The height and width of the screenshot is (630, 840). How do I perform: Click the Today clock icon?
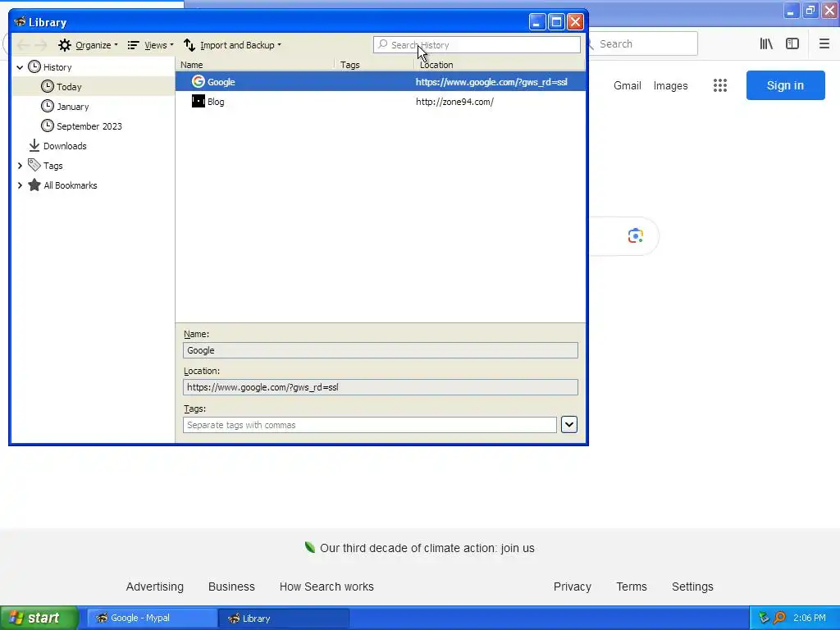[48, 86]
